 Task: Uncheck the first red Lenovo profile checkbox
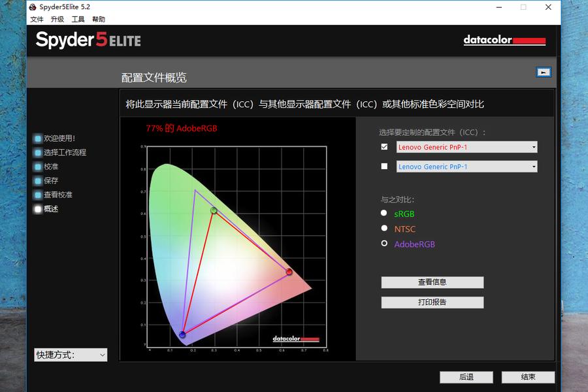pyautogui.click(x=384, y=147)
